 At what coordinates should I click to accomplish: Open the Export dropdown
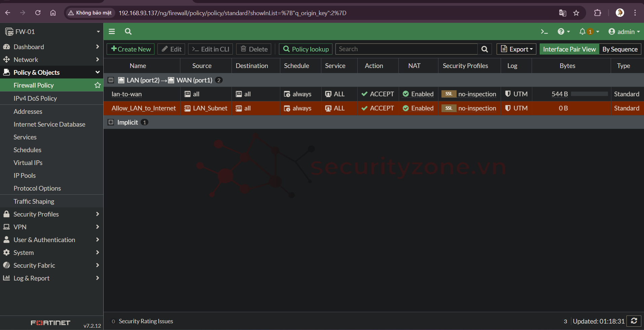tap(516, 49)
